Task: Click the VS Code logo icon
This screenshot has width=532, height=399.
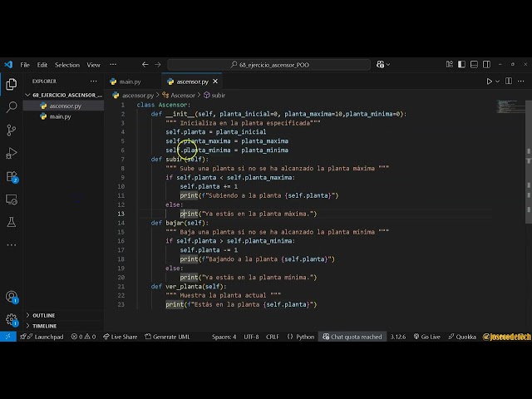Action: 8,65
